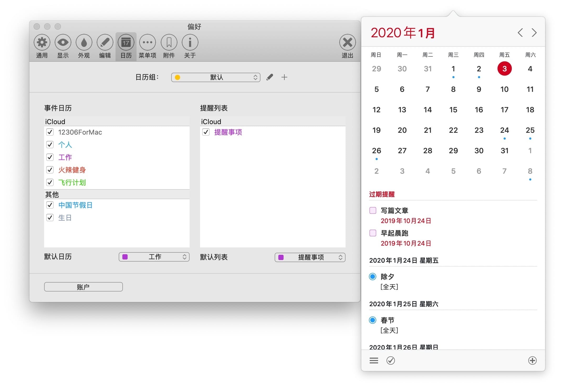
Task: Open the list menu icon in popup footer
Action: click(374, 361)
